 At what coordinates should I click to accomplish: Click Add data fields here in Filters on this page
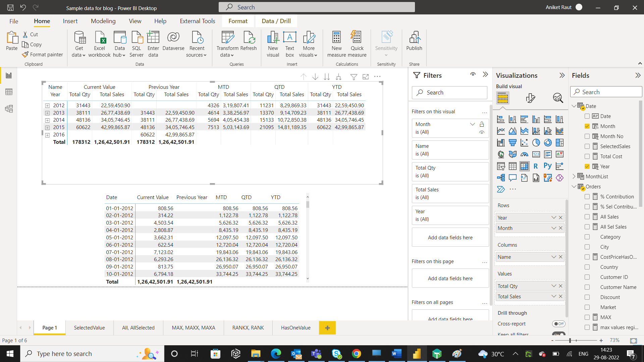click(x=450, y=278)
